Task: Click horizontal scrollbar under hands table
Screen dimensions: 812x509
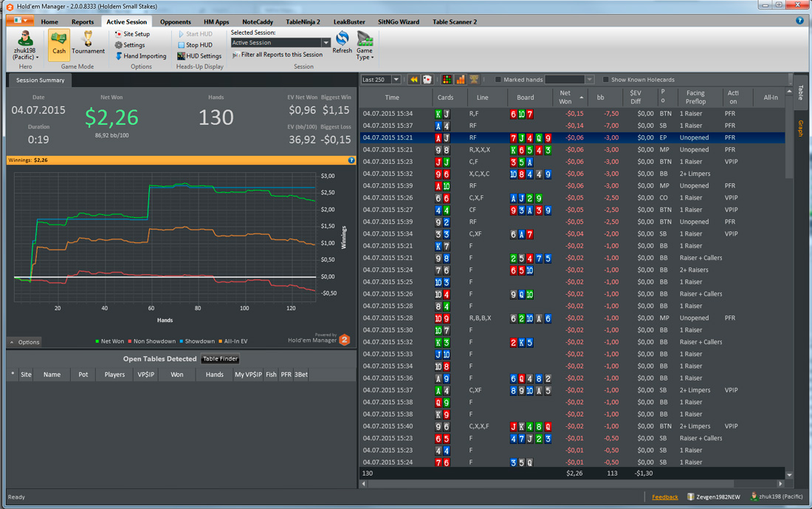Action: point(572,484)
